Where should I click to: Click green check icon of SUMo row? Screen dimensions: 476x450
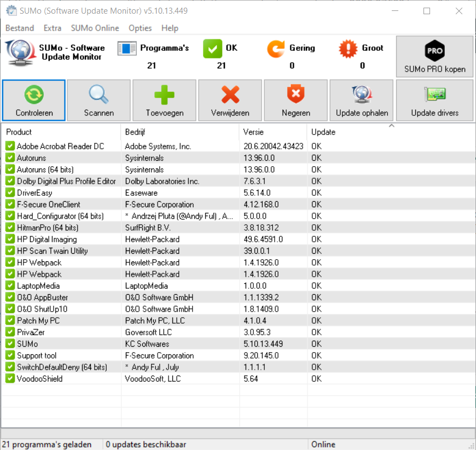[x=10, y=343]
